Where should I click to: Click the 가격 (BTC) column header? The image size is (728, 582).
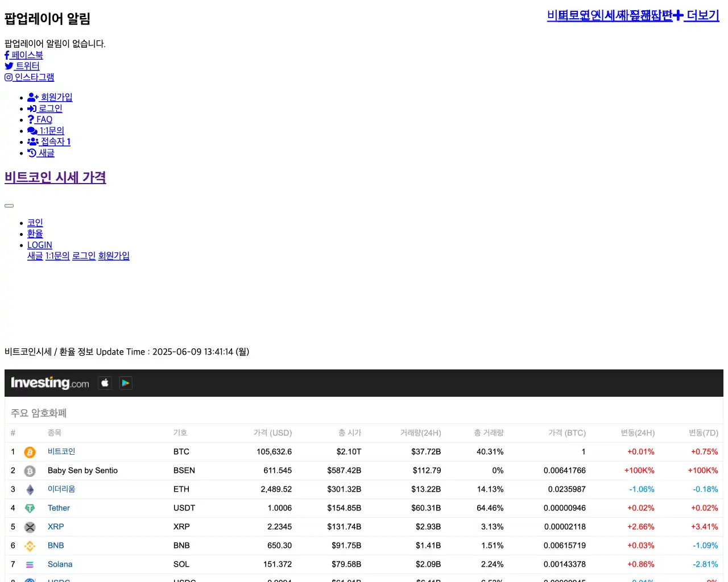567,433
